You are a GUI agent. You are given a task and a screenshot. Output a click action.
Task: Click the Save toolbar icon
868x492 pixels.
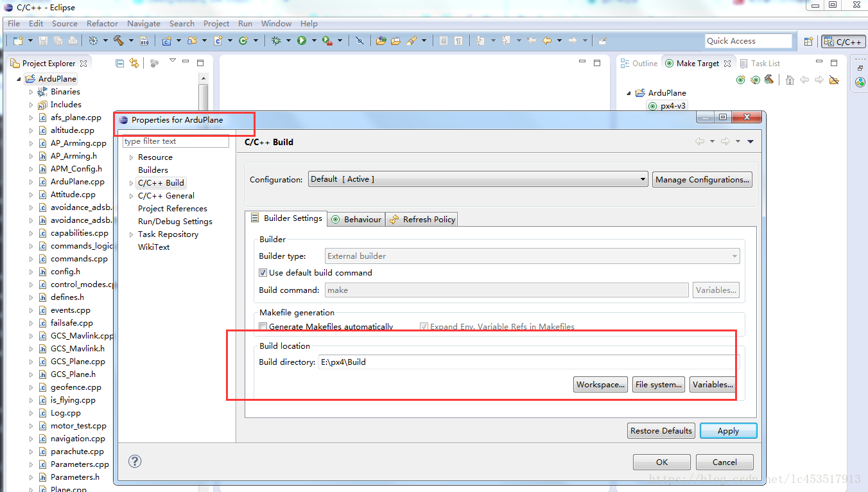coord(44,40)
